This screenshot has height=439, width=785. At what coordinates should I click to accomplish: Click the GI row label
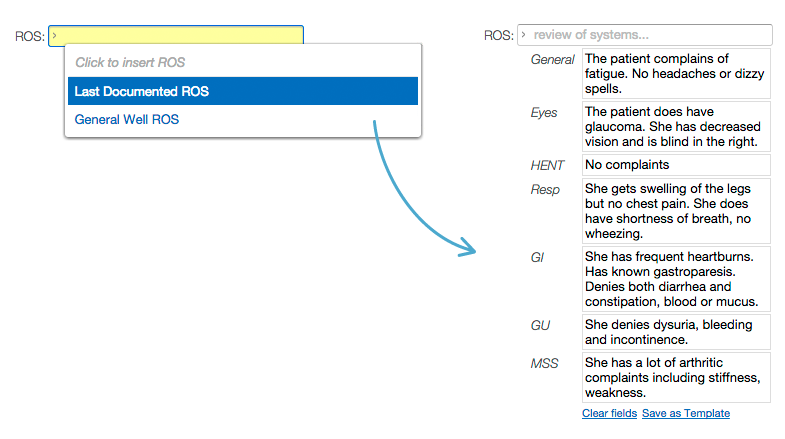[537, 258]
